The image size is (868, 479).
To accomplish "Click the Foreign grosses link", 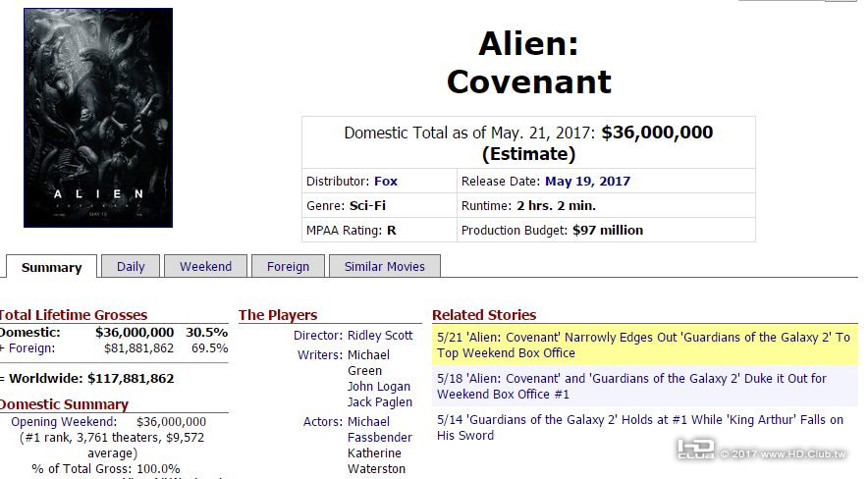I will (31, 348).
